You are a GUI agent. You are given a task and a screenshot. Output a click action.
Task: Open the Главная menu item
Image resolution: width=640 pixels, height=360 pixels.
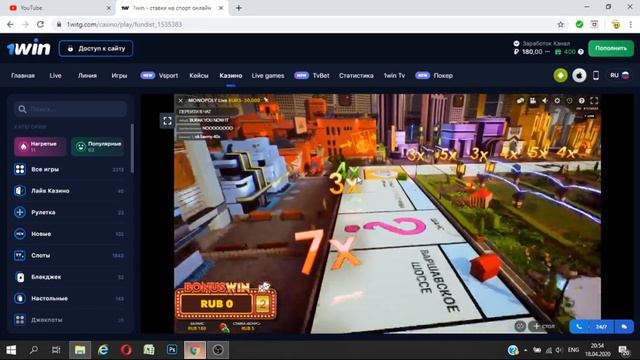click(23, 76)
